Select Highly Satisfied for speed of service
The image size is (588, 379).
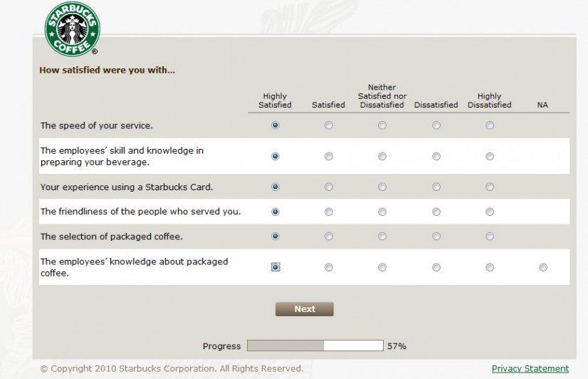[x=275, y=125]
